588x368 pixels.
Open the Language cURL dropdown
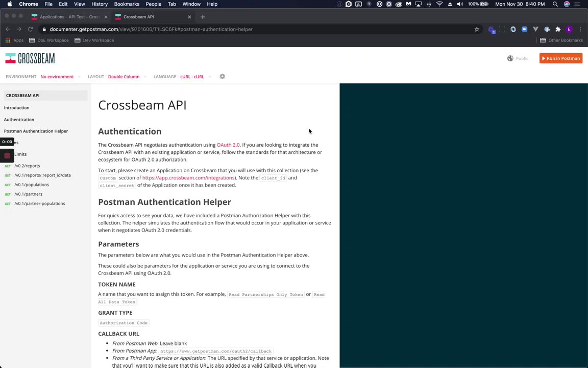(x=195, y=77)
